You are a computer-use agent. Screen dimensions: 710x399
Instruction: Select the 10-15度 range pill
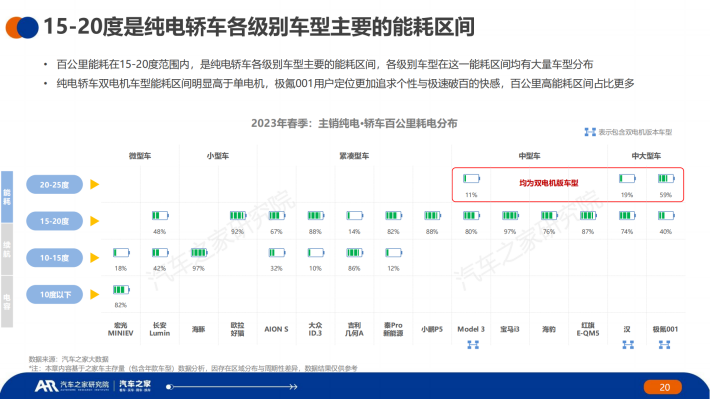coord(54,258)
